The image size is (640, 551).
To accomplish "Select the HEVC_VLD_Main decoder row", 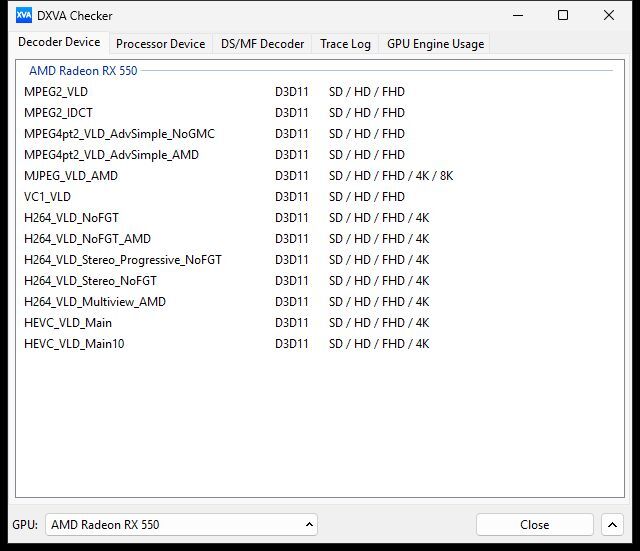I will tap(320, 323).
